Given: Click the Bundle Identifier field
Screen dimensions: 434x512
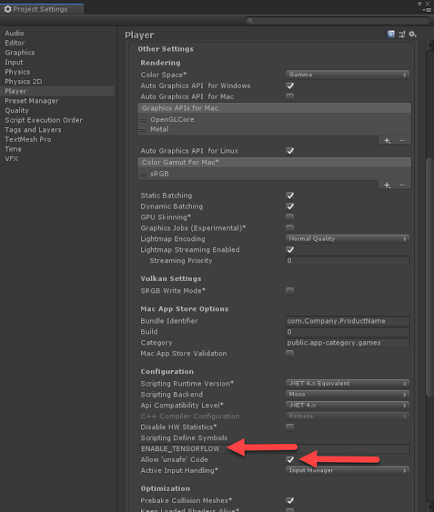Looking at the screenshot, I should pos(348,321).
